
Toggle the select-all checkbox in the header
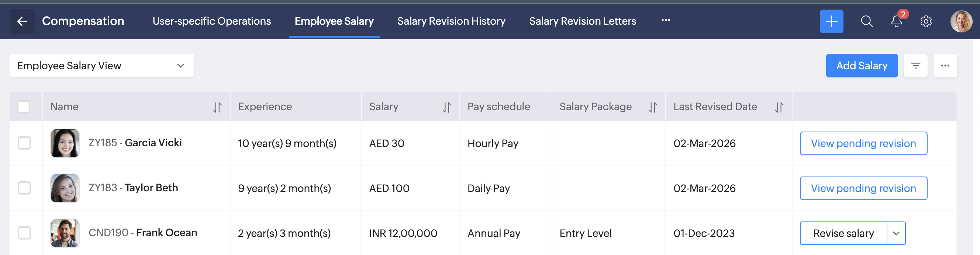pyautogui.click(x=24, y=107)
